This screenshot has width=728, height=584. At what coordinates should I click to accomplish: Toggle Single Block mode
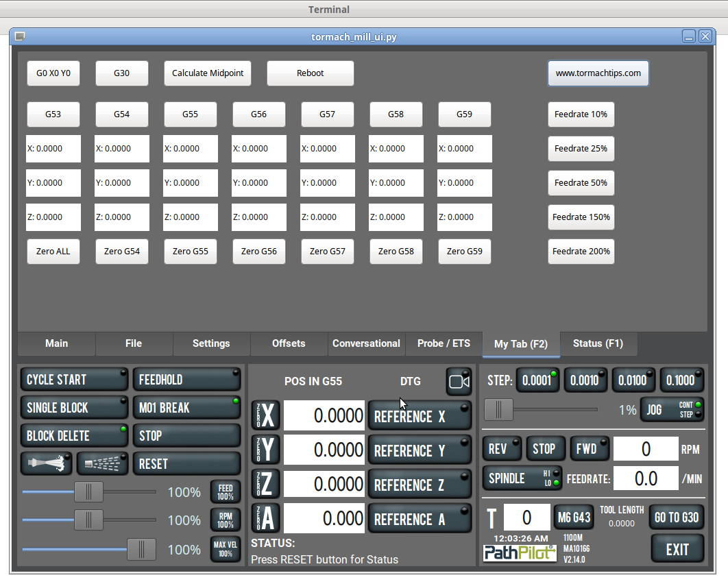pos(74,408)
